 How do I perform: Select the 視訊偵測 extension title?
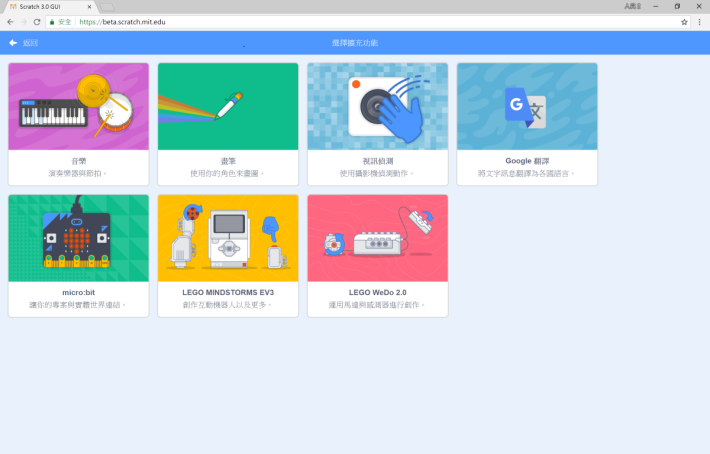coord(378,161)
